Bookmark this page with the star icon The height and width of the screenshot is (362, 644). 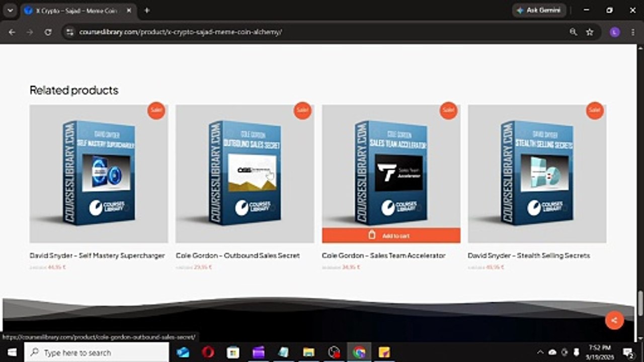[590, 32]
